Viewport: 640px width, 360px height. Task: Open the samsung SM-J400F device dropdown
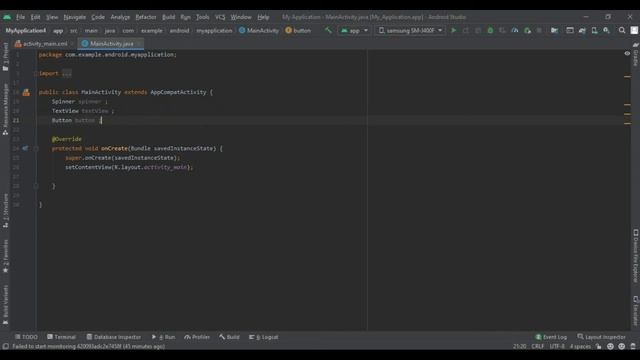410,30
